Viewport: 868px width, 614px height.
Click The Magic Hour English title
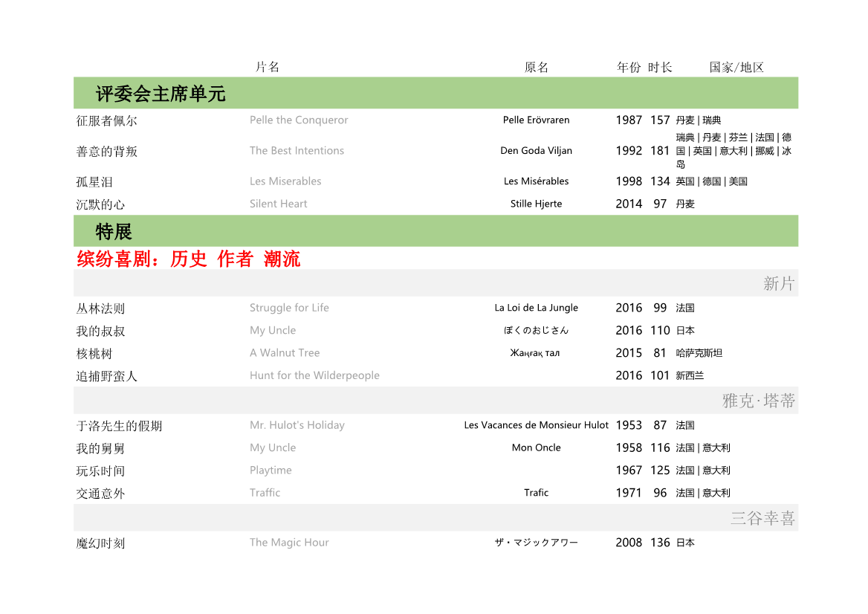pyautogui.click(x=289, y=543)
